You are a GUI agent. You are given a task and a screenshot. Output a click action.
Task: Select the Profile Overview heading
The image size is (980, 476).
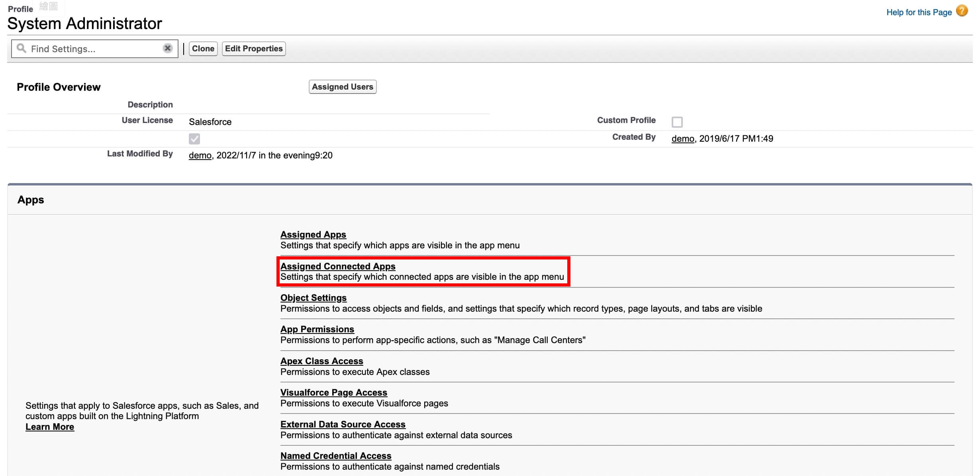59,87
